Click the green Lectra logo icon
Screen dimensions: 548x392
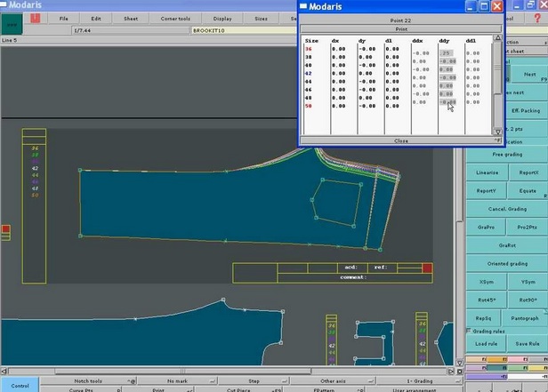tap(12, 24)
